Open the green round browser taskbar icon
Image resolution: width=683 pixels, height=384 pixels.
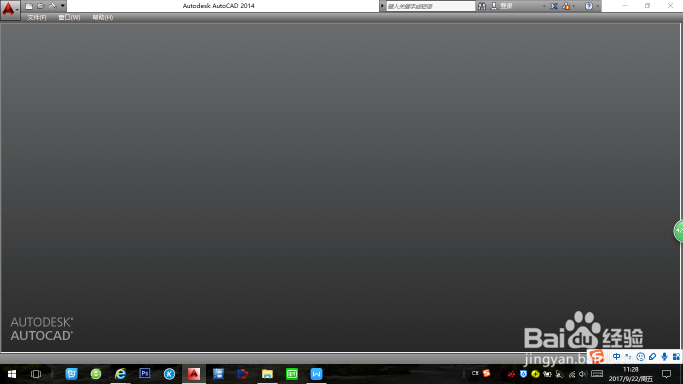coord(96,374)
